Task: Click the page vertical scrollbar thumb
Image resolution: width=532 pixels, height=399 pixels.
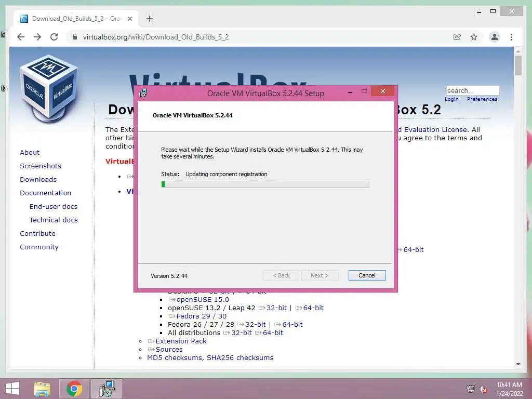Action: click(x=518, y=65)
